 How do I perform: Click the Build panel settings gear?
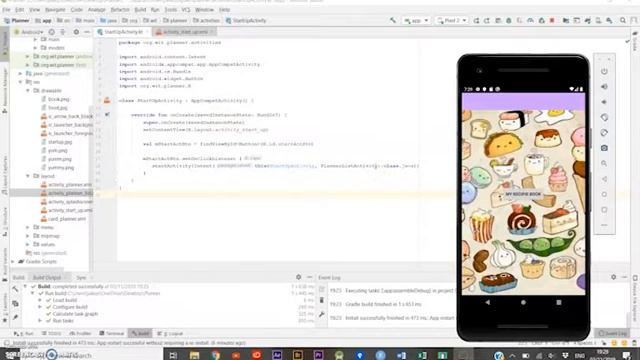pyautogui.click(x=298, y=277)
